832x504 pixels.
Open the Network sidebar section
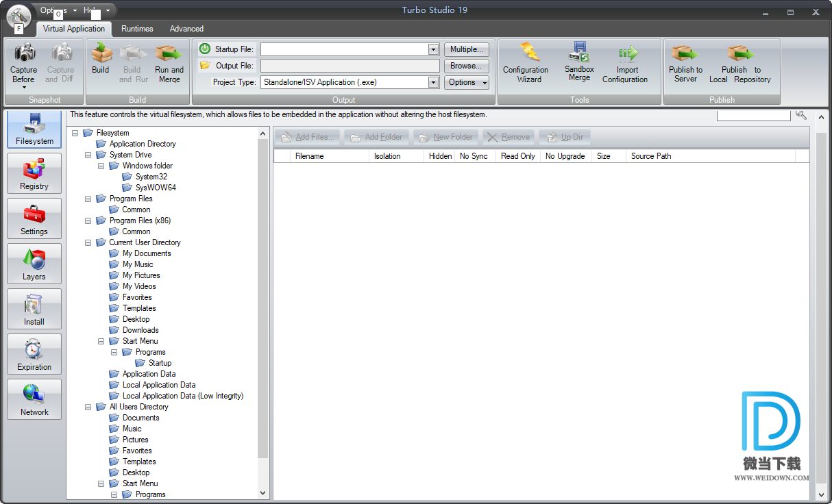click(34, 399)
